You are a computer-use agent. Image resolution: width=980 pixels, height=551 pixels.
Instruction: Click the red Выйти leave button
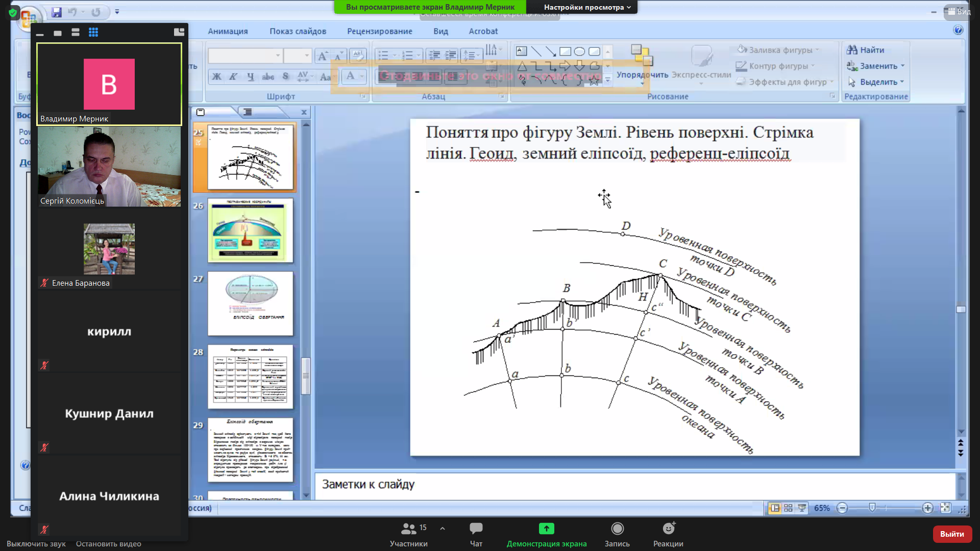click(x=952, y=534)
